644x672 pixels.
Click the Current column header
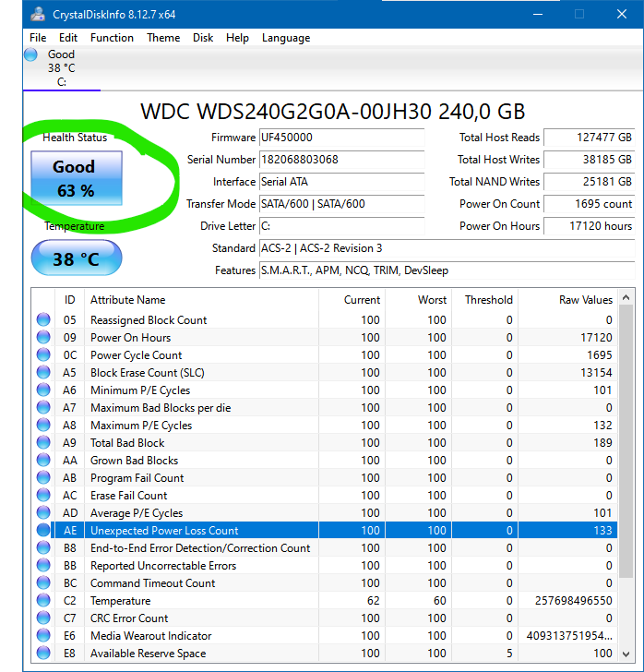click(352, 300)
